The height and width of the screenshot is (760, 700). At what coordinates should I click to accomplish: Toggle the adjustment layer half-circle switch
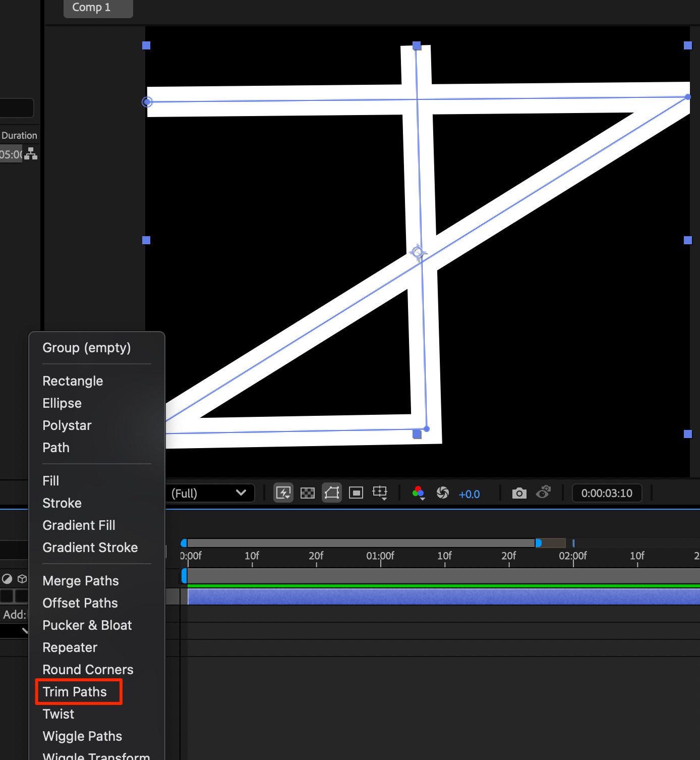[x=7, y=579]
